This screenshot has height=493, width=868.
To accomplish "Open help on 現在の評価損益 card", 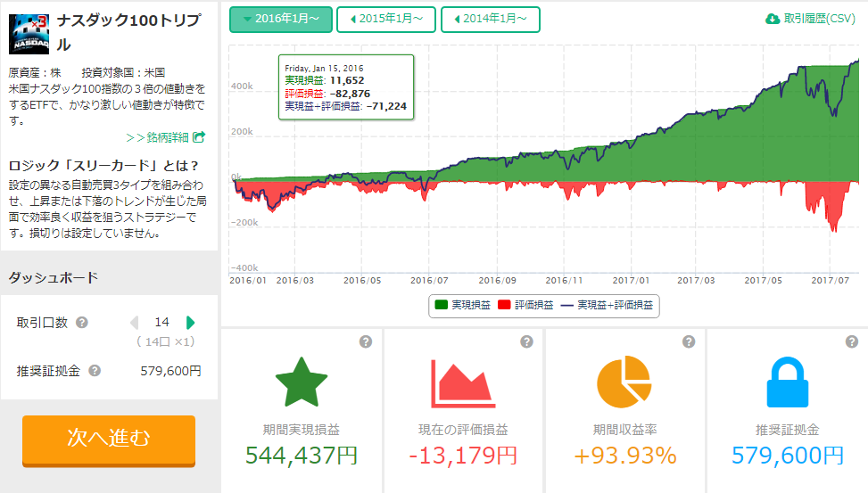I will click(526, 341).
